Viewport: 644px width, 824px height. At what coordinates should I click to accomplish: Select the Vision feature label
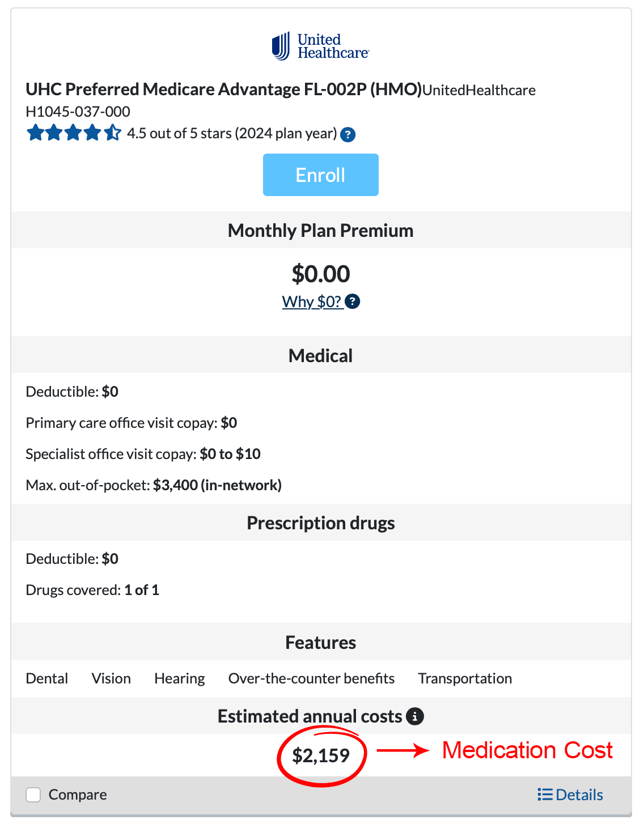(111, 678)
